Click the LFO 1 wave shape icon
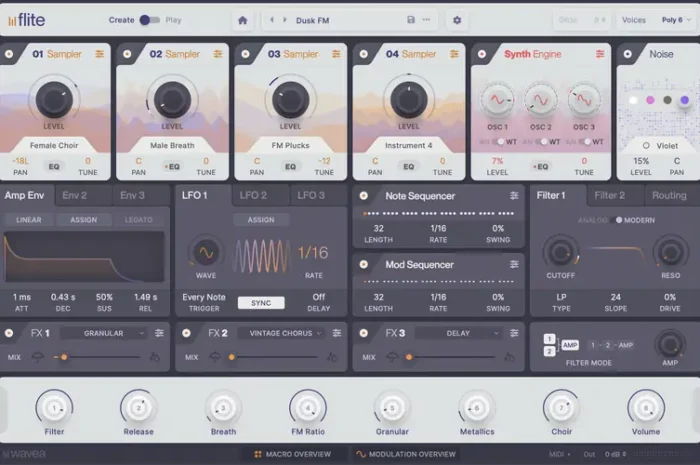Image resolution: width=700 pixels, height=465 pixels. point(204,254)
